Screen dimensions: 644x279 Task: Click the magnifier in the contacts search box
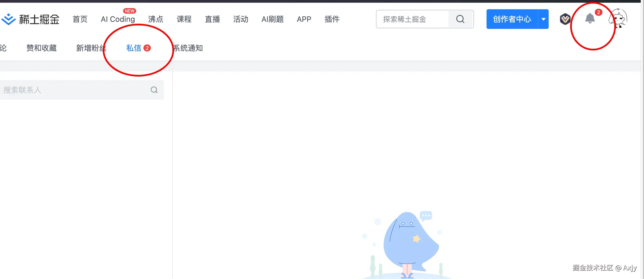(x=154, y=90)
